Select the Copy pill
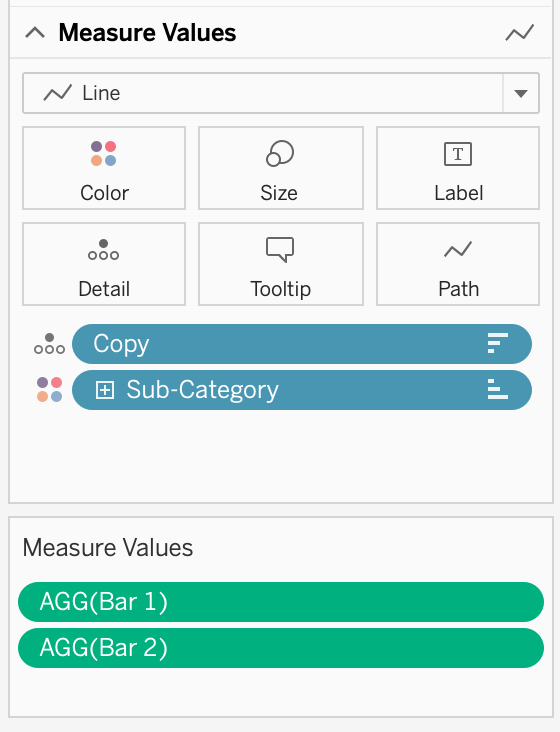The height and width of the screenshot is (732, 560). click(302, 344)
